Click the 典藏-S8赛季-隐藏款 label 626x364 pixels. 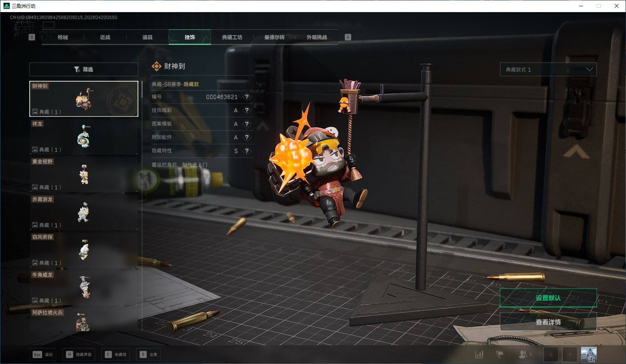pos(175,84)
